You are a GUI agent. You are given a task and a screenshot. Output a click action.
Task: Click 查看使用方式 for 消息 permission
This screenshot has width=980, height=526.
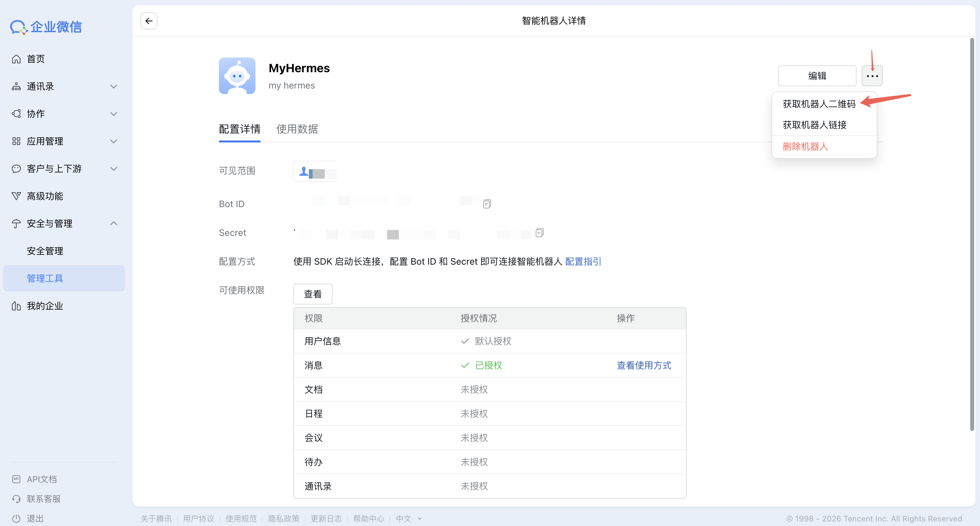coord(643,365)
